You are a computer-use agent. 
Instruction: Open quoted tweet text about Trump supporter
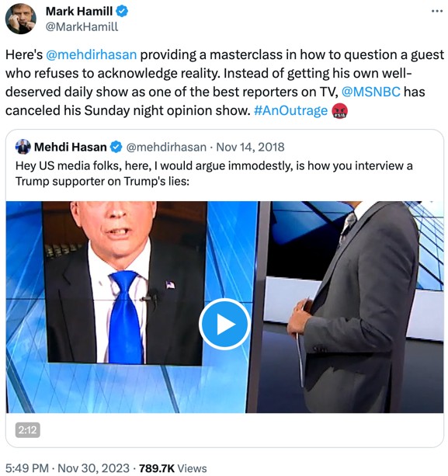click(x=214, y=173)
